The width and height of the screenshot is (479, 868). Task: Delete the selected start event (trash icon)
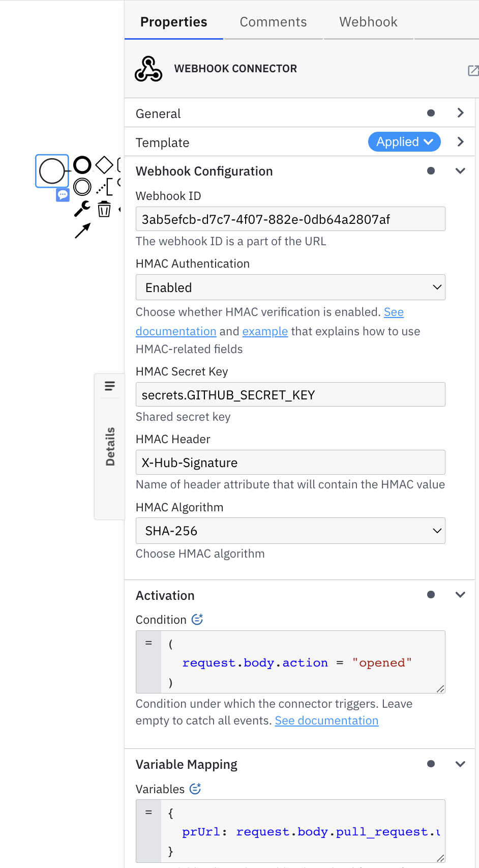point(104,209)
